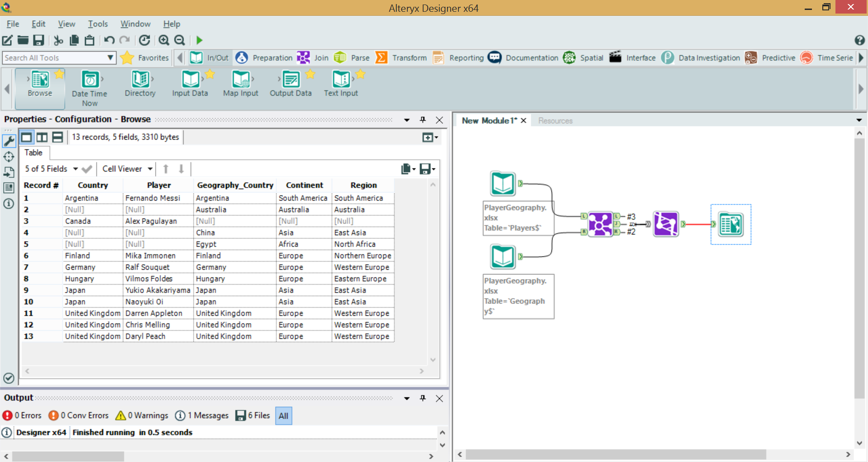This screenshot has width=868, height=462.
Task: Toggle the 0 Warnings filter
Action: 142,415
